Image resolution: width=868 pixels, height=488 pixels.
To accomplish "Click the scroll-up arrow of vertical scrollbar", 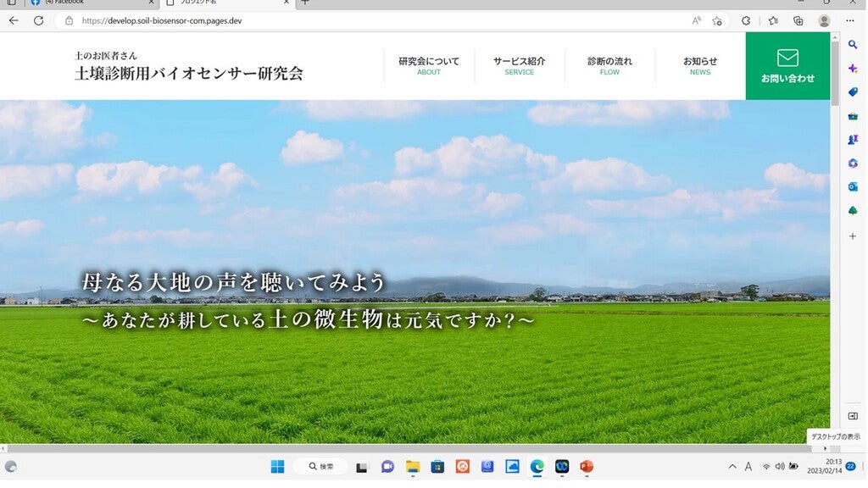I will tap(835, 36).
